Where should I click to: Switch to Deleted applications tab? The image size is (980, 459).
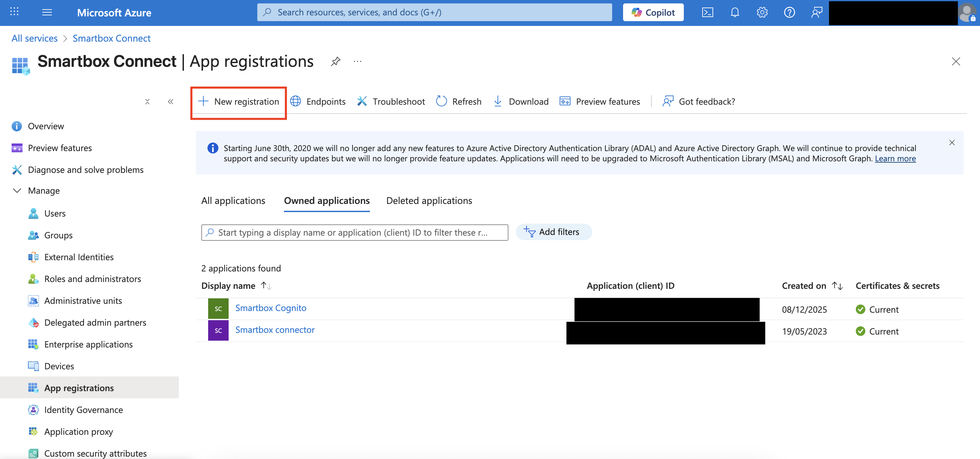click(x=429, y=201)
